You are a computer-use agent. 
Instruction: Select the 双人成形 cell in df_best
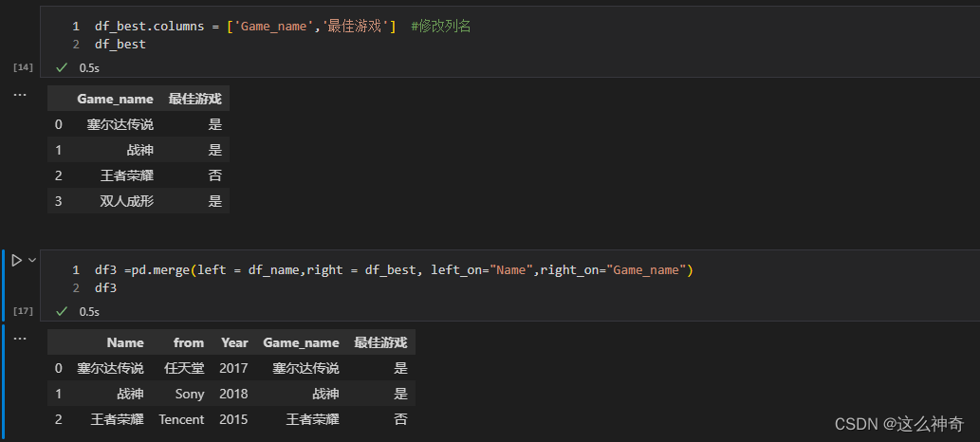(x=126, y=201)
